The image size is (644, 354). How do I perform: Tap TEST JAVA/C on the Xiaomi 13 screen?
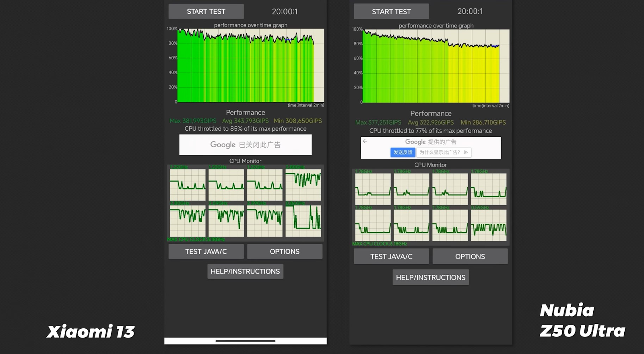click(206, 251)
